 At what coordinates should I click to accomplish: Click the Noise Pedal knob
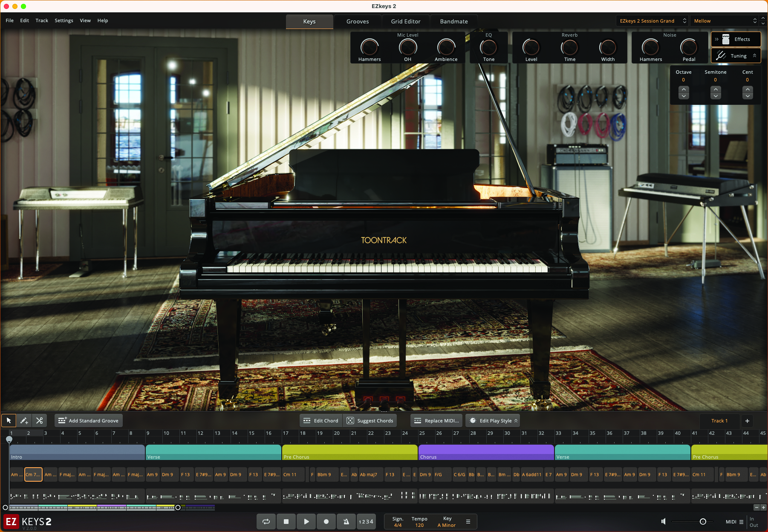click(689, 47)
